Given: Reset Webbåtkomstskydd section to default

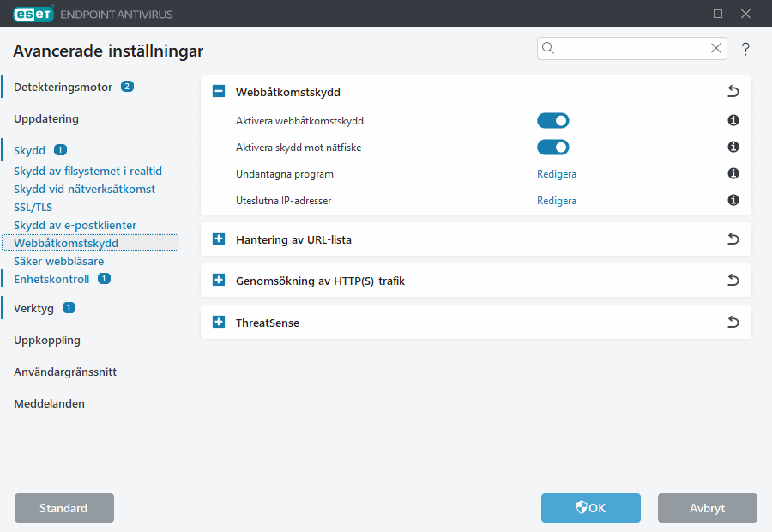Looking at the screenshot, I should (x=733, y=90).
